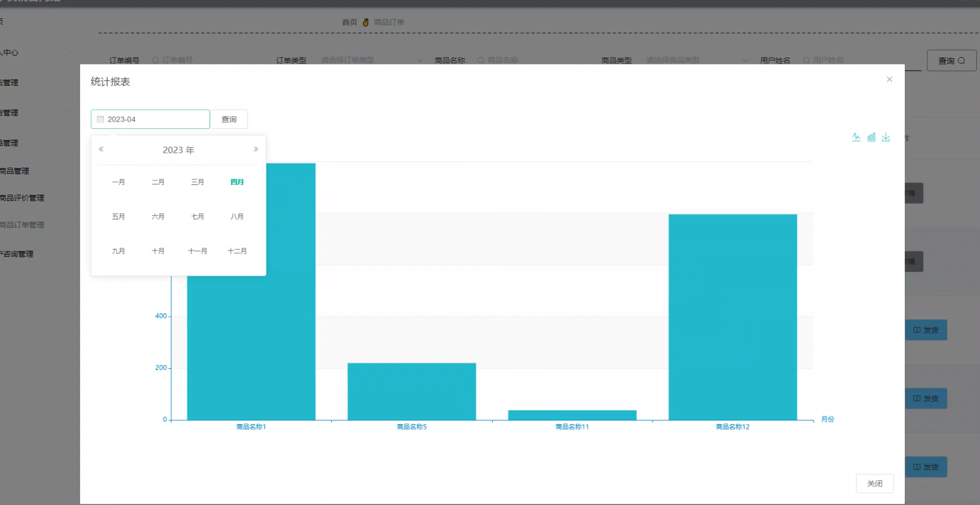The height and width of the screenshot is (505, 980).
Task: Click the first 发货 button in background table
Action: point(926,330)
